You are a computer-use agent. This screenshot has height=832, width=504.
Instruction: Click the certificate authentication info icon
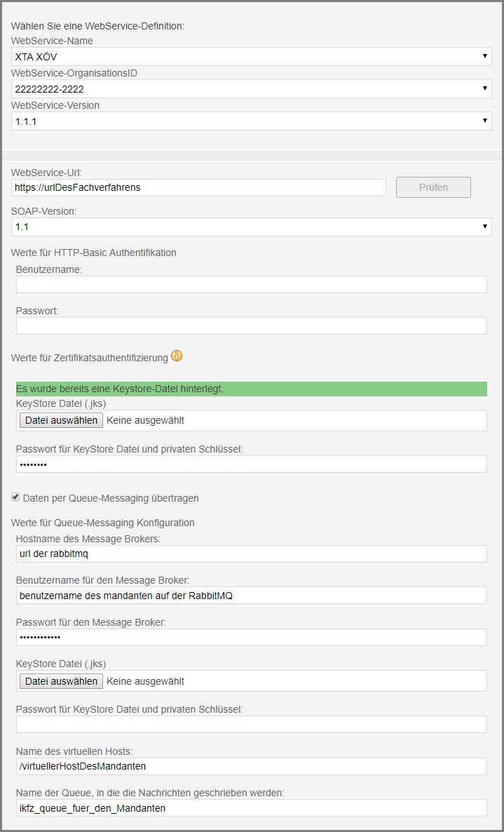coord(177,356)
